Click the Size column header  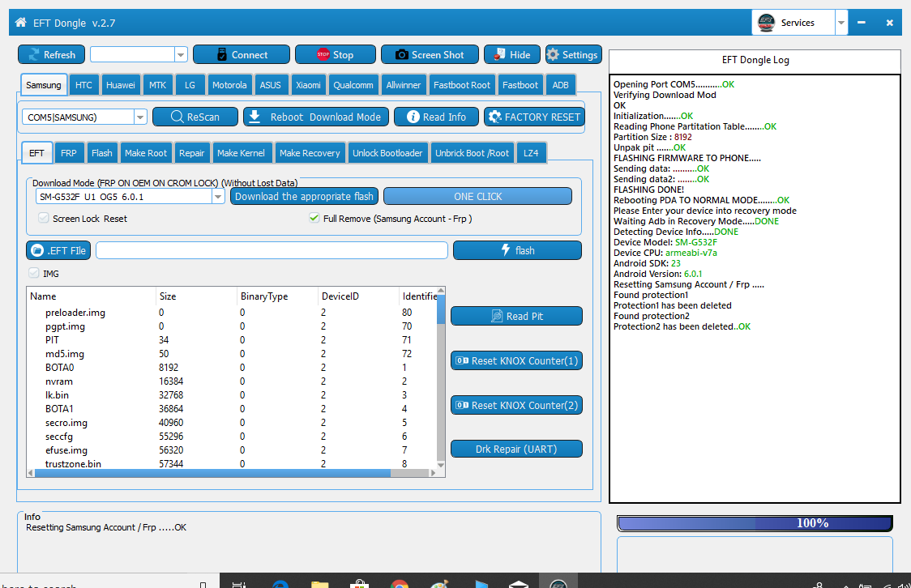(196, 296)
